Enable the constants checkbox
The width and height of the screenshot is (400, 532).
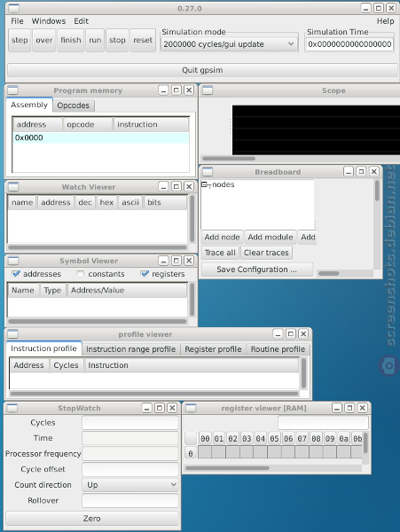point(81,274)
